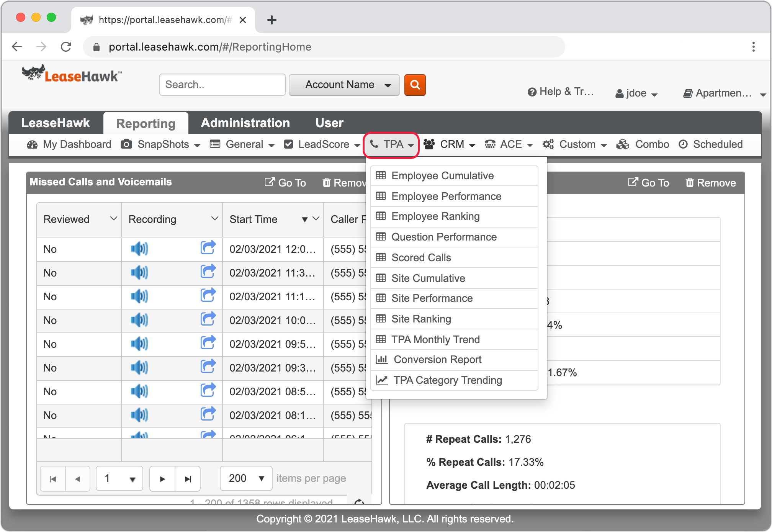Go to previous page of results
772x532 pixels.
tap(78, 479)
